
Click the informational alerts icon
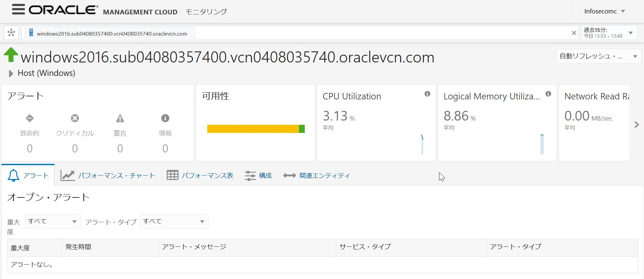tap(165, 118)
